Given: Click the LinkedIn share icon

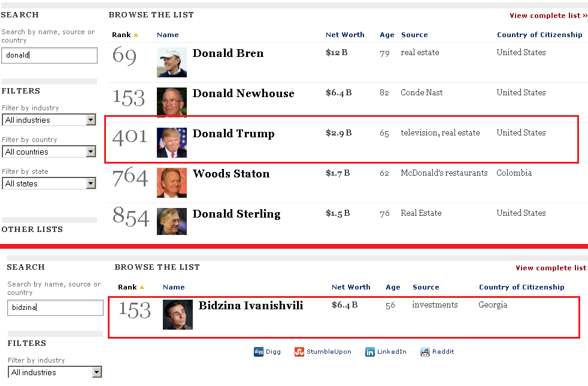Looking at the screenshot, I should click(370, 352).
